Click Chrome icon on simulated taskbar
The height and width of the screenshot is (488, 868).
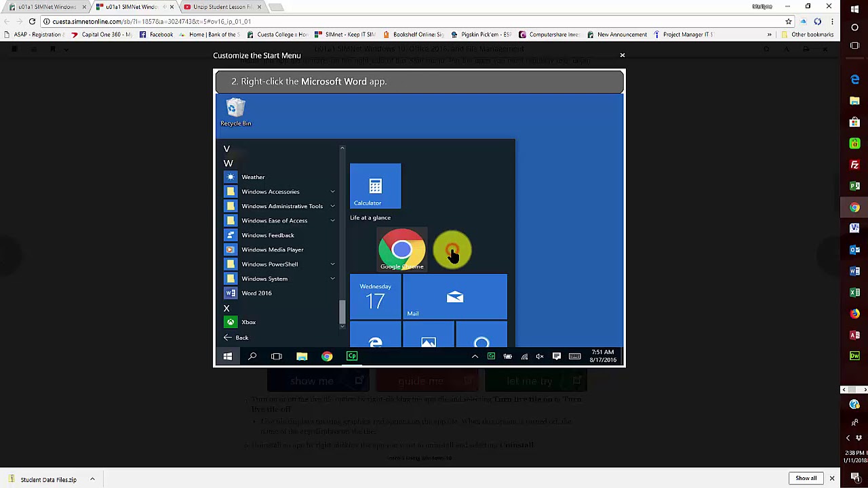(x=327, y=357)
